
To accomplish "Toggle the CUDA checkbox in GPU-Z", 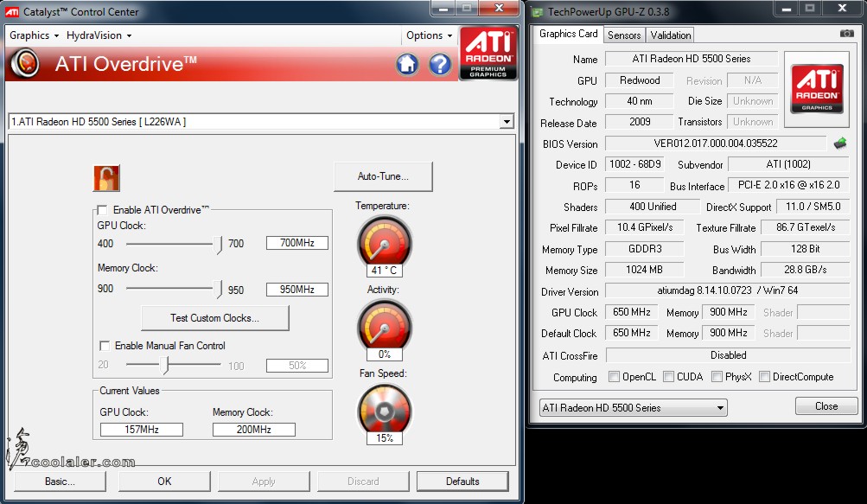I will (x=668, y=377).
